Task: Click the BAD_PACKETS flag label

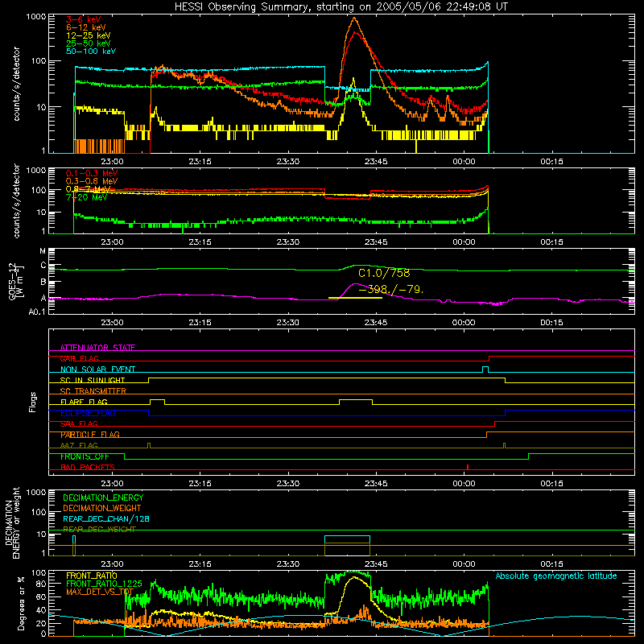Action: [87, 468]
